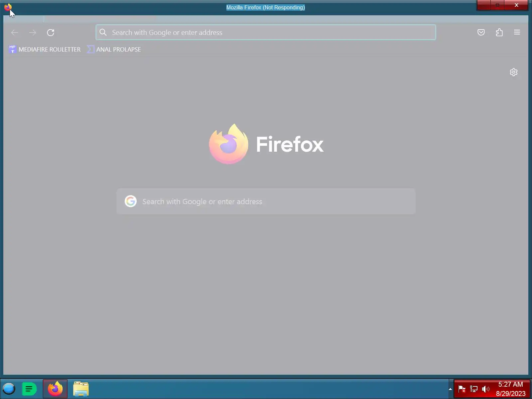Screen dimensions: 532x399
Task: Close the not responding Firefox window
Action: pyautogui.click(x=516, y=5)
